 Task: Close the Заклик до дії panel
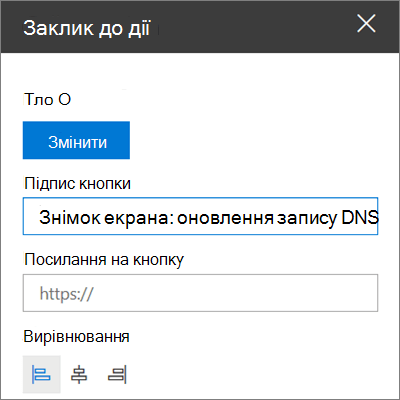click(x=366, y=24)
